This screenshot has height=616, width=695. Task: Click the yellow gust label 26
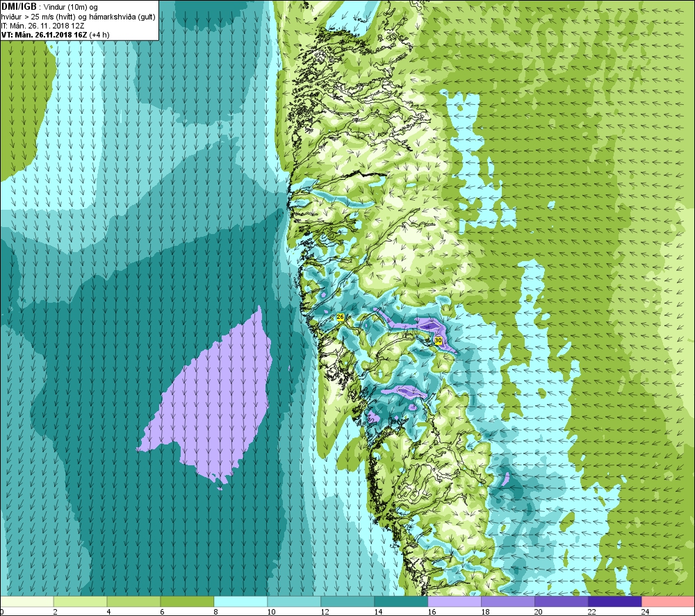coord(341,317)
